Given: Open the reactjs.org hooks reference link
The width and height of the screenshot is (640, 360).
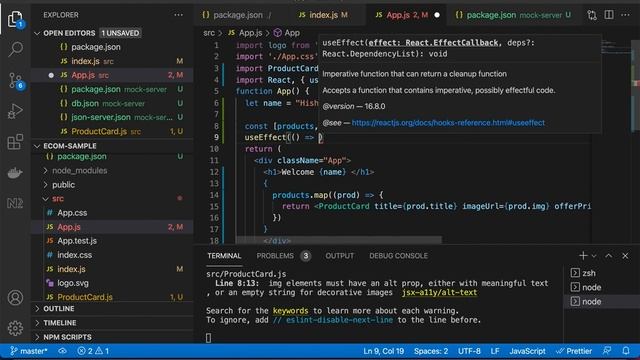Looking at the screenshot, I should coord(448,123).
